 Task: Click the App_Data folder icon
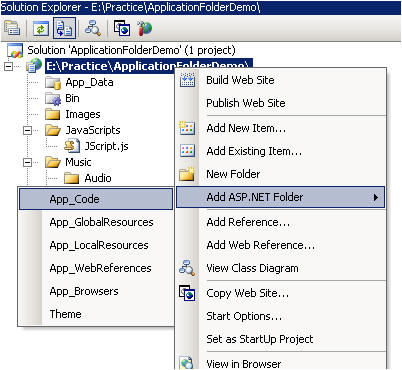coord(53,83)
